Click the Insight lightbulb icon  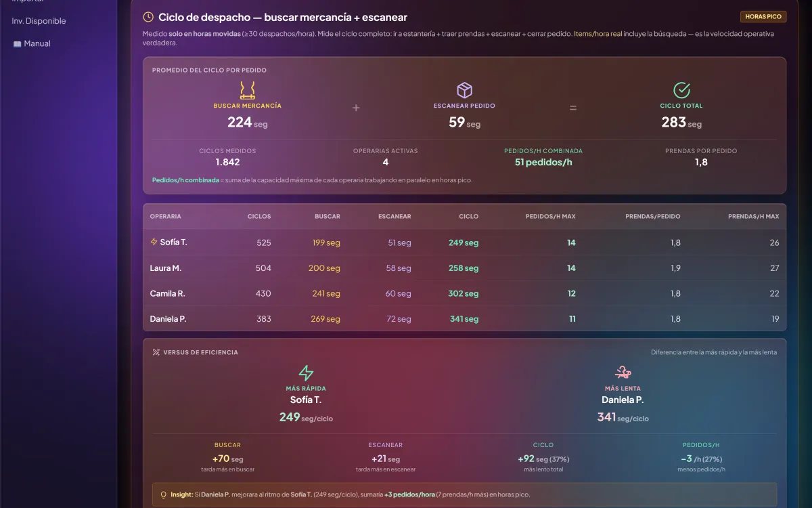tap(163, 495)
